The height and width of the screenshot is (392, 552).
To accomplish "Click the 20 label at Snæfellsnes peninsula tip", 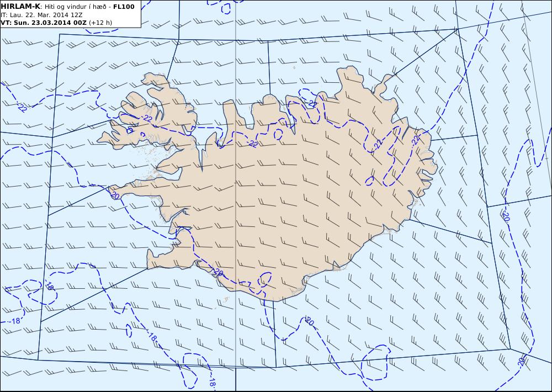I will pos(115,195).
